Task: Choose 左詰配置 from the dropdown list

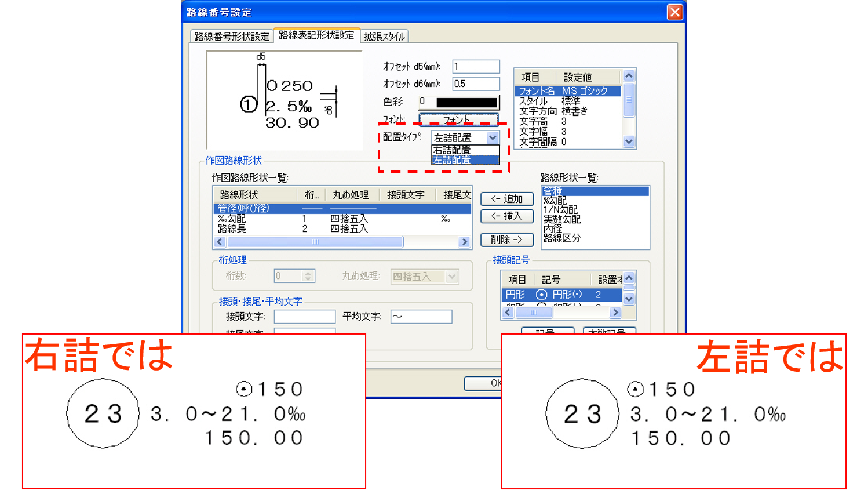Action: [x=465, y=160]
